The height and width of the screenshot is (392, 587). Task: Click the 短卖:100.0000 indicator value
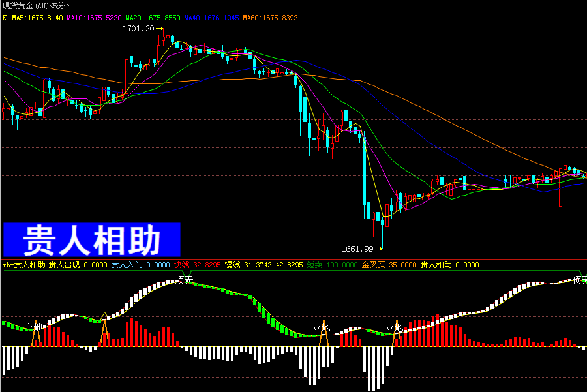(x=333, y=265)
